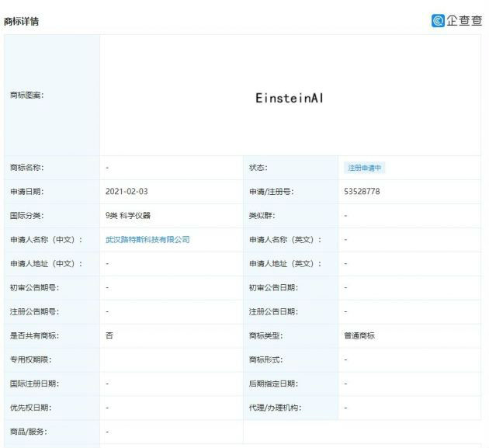Image resolution: width=489 pixels, height=448 pixels.
Task: Click the 申请/注册号 label
Action: [272, 192]
